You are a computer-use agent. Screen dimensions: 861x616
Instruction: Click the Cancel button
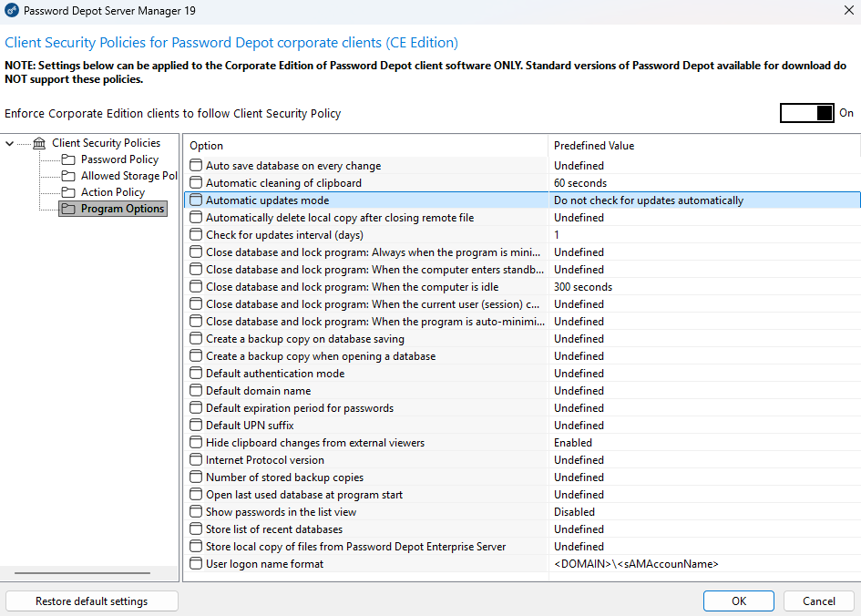(819, 601)
